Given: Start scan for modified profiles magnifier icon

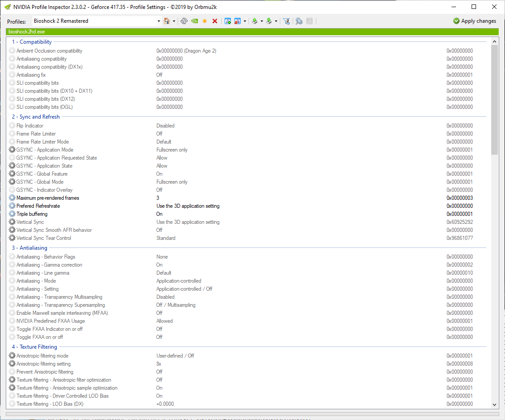Looking at the screenshot, I should (x=299, y=21).
